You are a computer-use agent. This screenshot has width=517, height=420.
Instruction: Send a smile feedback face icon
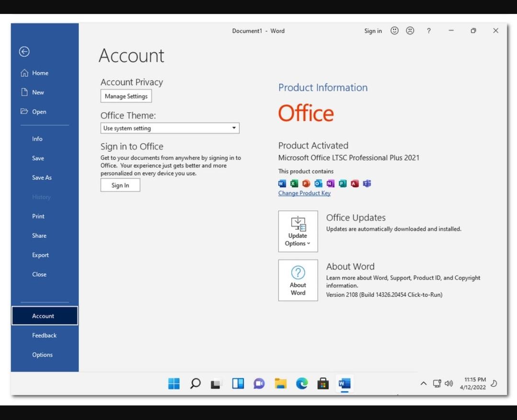click(394, 31)
